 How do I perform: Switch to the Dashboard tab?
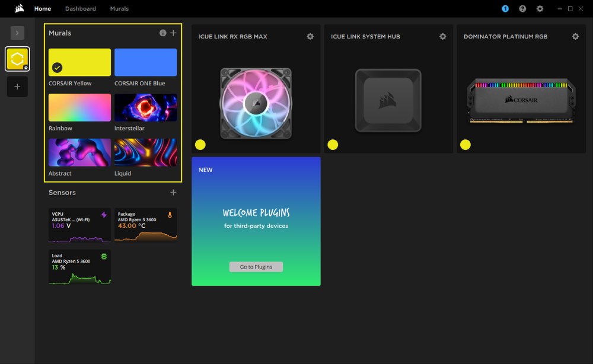81,9
